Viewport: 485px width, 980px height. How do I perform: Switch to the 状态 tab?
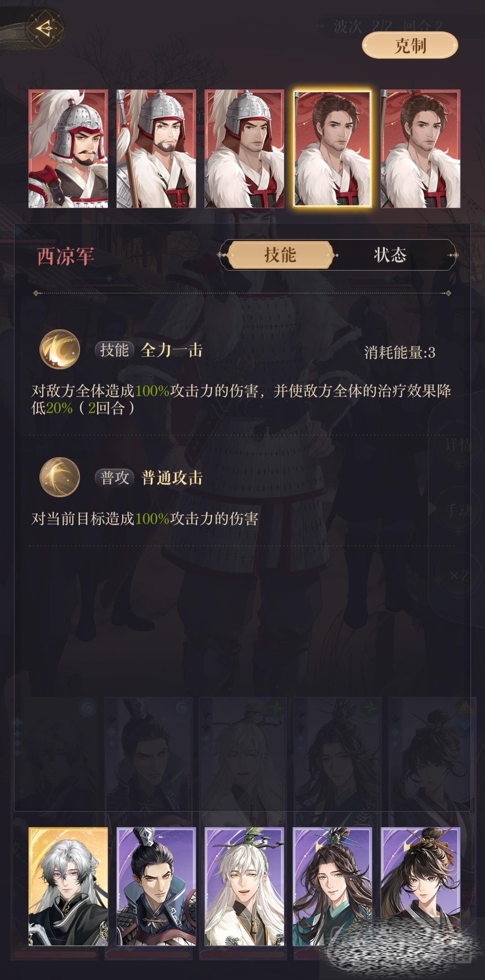point(390,255)
